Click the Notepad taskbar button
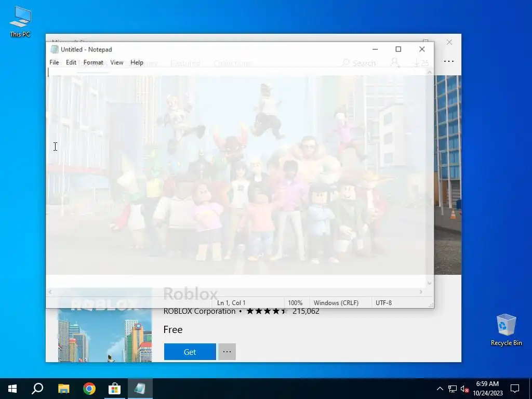 point(140,389)
